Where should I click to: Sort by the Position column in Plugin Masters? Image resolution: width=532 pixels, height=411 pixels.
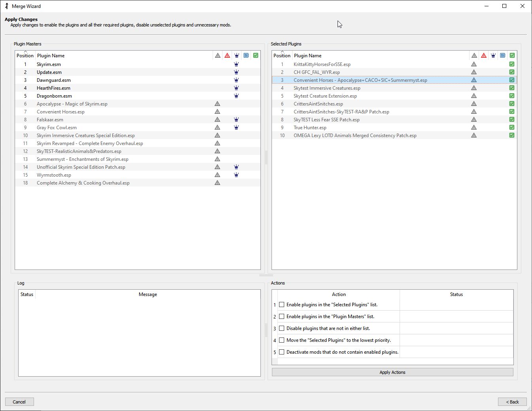[25, 55]
